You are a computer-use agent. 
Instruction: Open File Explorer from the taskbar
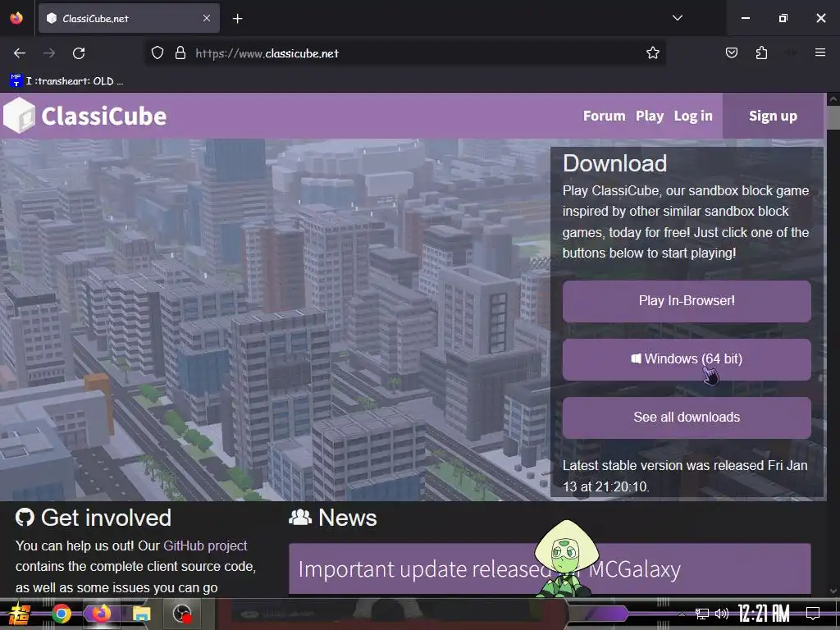[141, 614]
